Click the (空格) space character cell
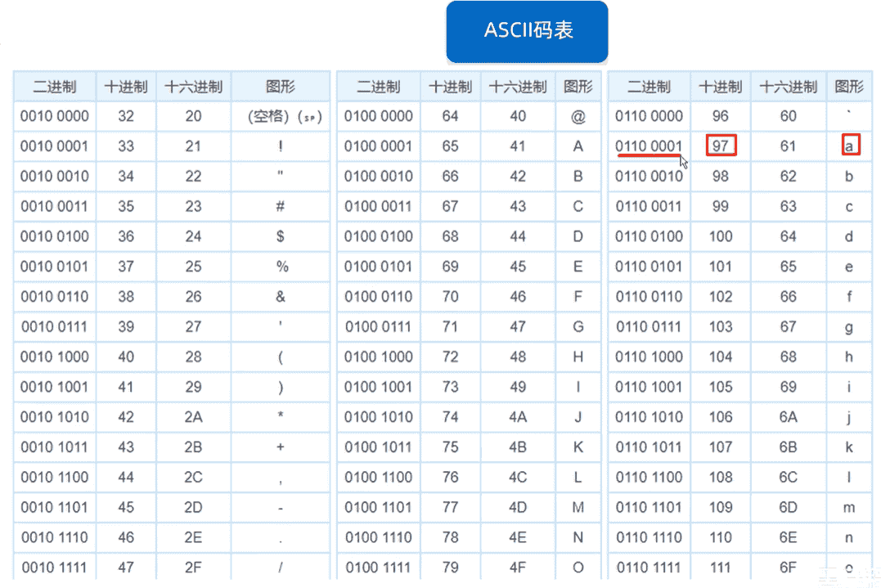Viewport: 881px width, 588px height. click(x=281, y=117)
